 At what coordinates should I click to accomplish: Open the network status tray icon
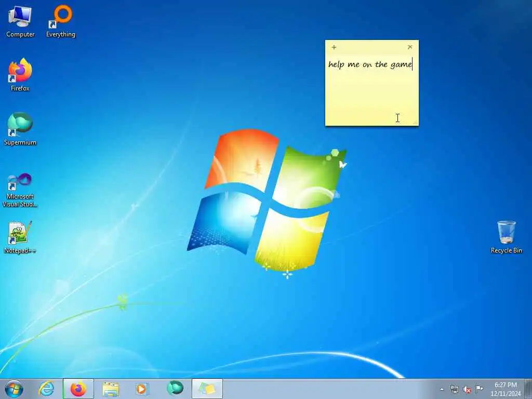click(454, 389)
